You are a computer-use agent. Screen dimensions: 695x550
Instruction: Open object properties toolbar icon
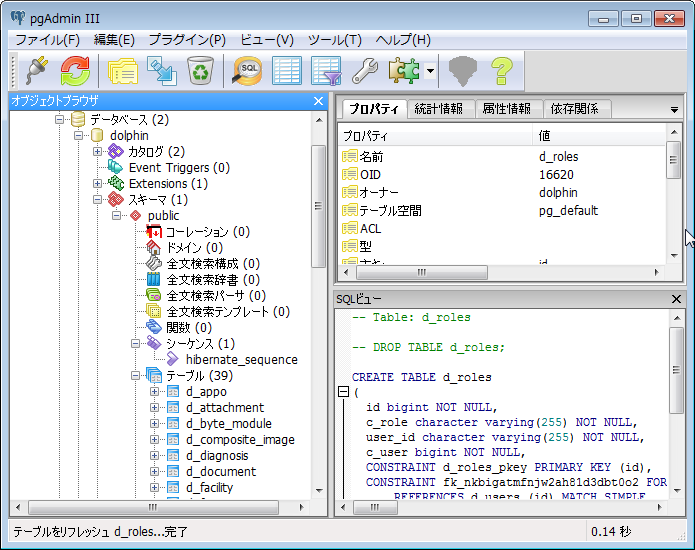click(123, 70)
